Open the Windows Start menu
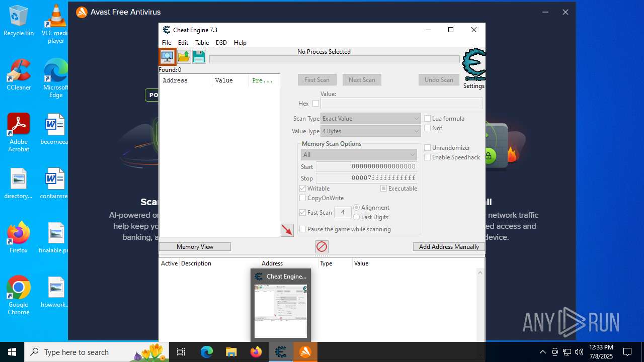Viewport: 644px width, 362px height. click(12, 352)
